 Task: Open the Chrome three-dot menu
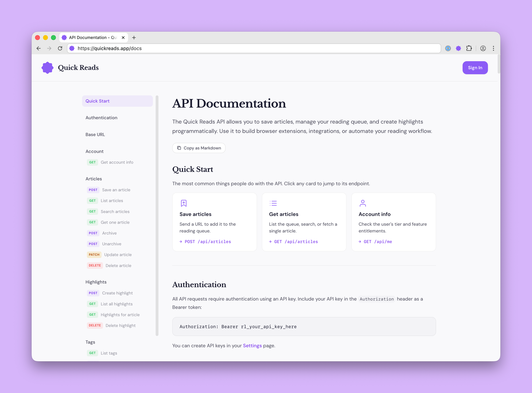point(493,48)
